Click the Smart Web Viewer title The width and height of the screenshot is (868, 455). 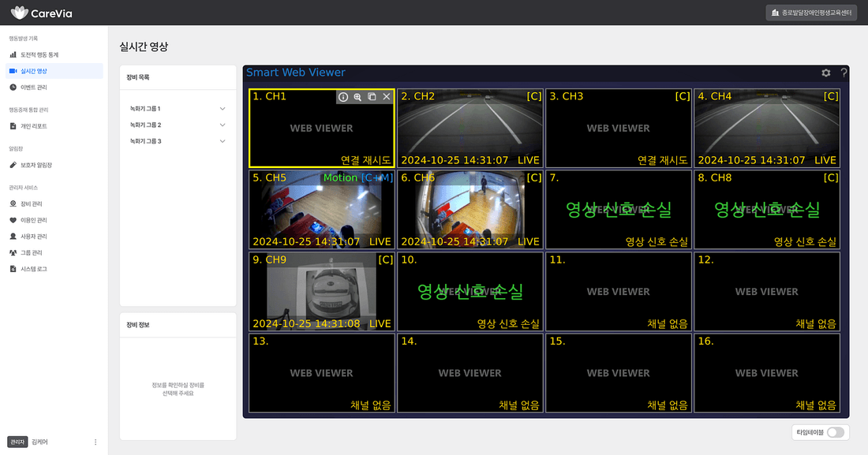tap(296, 73)
